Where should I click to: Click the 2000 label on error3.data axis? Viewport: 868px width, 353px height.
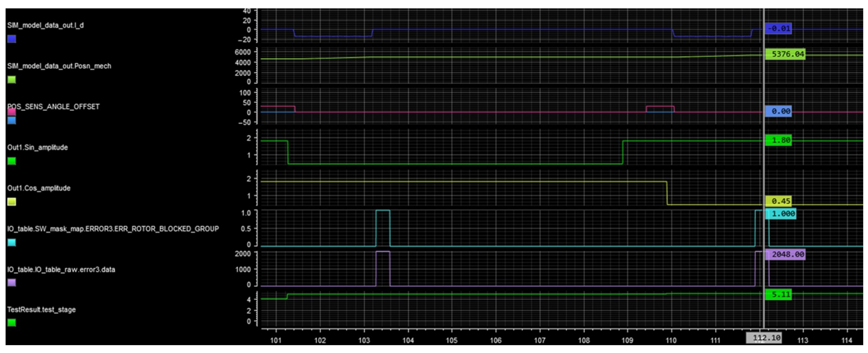[243, 254]
